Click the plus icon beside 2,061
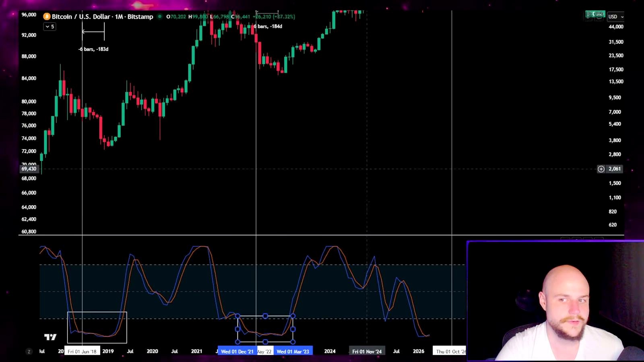644x362 pixels. [x=601, y=169]
